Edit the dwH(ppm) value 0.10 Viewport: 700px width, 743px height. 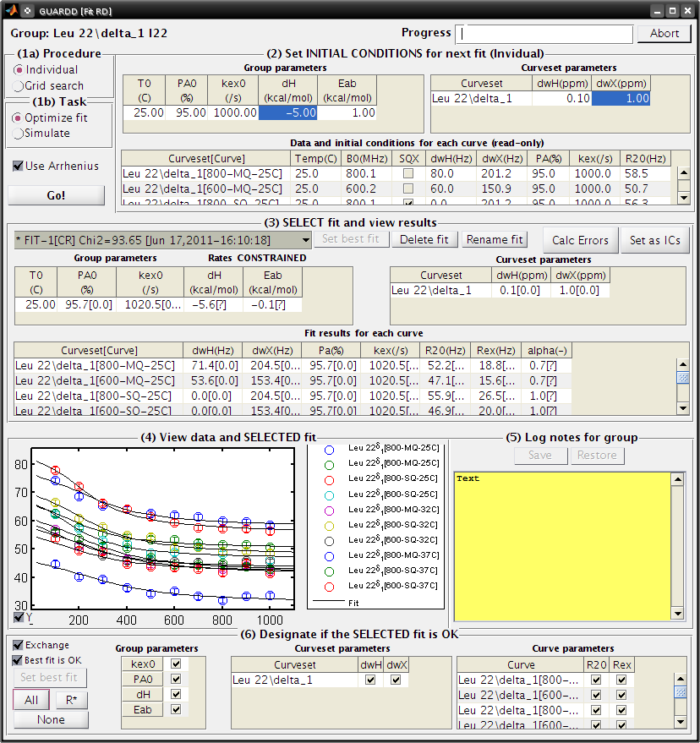pos(562,99)
